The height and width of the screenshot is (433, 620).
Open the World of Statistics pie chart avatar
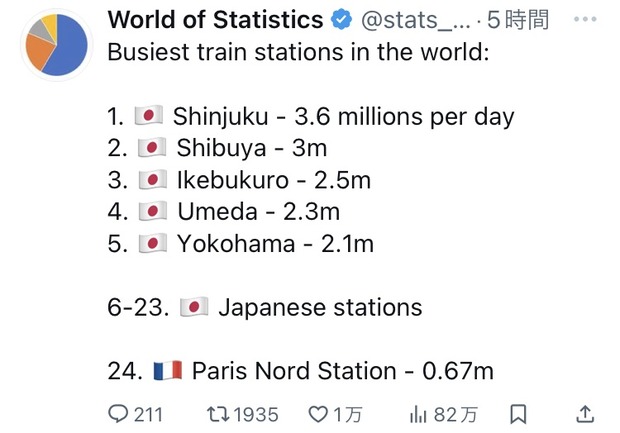57,45
